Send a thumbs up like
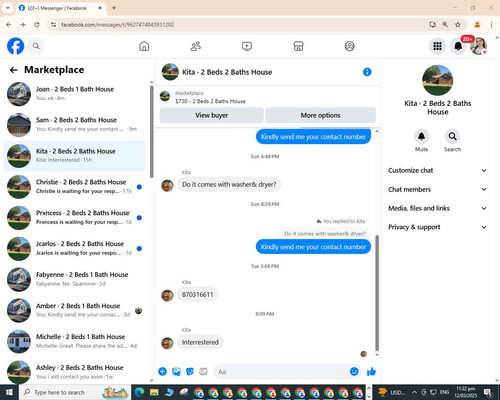Viewport: 500px width, 400px height. [371, 371]
